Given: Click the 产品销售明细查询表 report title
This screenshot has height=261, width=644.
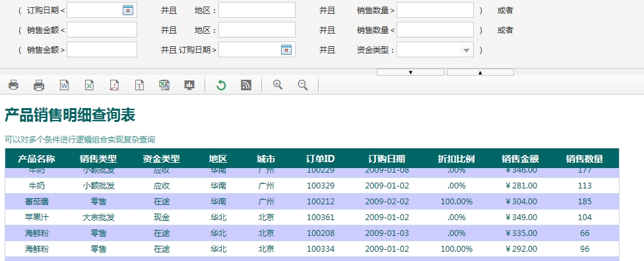Looking at the screenshot, I should [x=70, y=115].
